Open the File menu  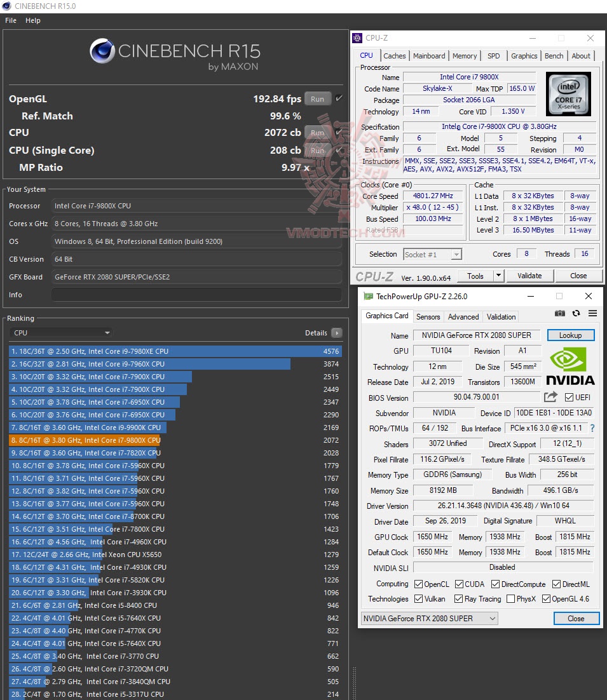11,20
